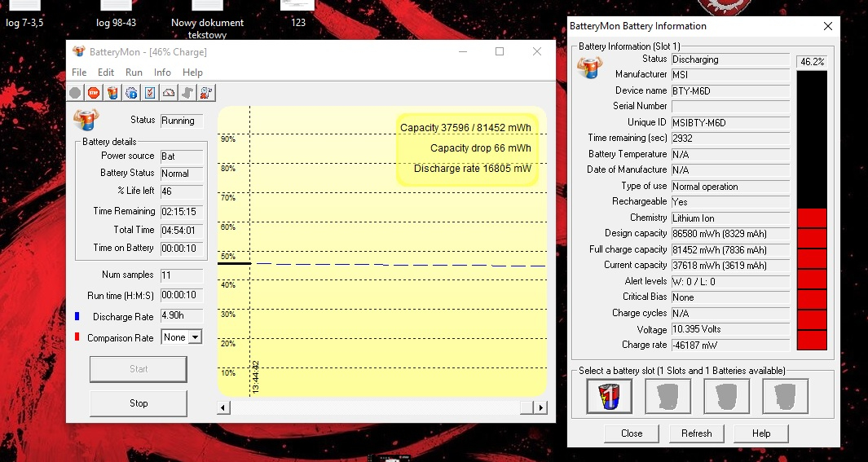Screen dimensions: 868x462
Task: Click the Num samples field showing 11
Action: [x=182, y=275]
